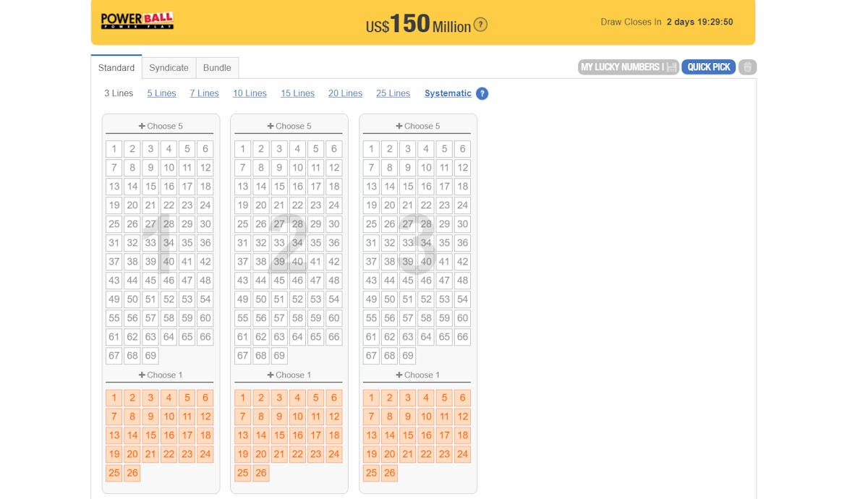868x499 pixels.
Task: Click the jackpot help question mark icon
Action: click(480, 25)
